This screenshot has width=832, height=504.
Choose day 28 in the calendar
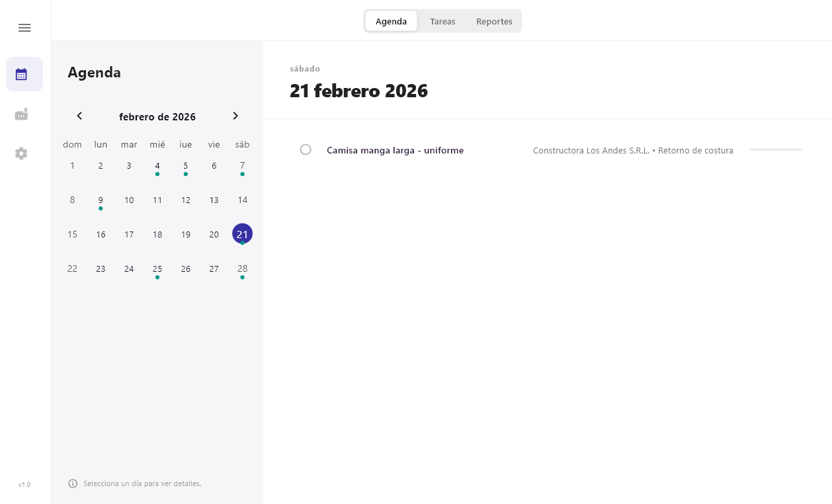click(242, 269)
